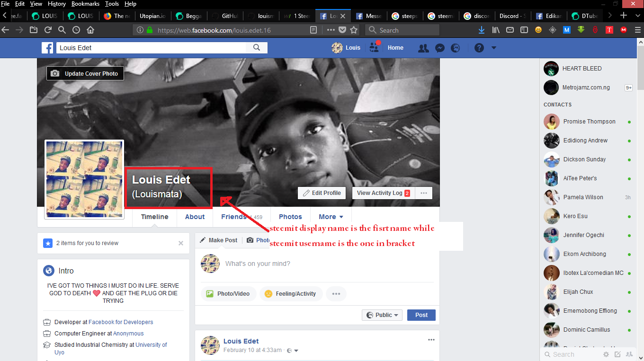Open the Notifications globe icon

(456, 48)
